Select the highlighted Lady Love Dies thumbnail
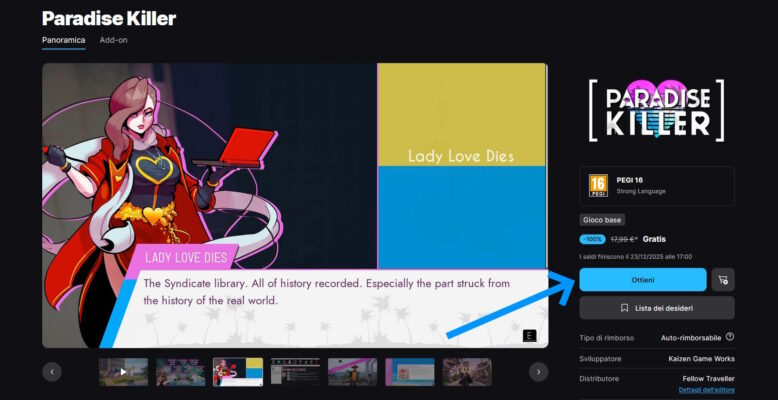This screenshot has width=778, height=400. (238, 372)
